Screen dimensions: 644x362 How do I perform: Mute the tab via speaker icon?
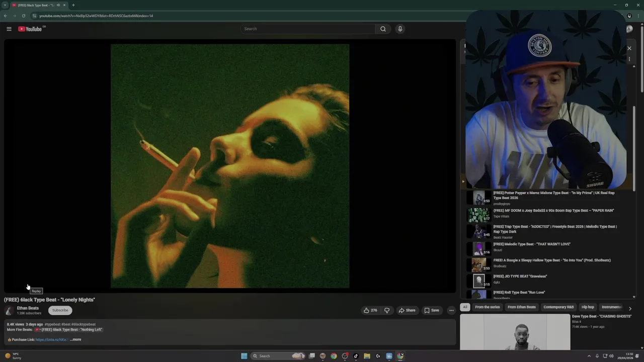pyautogui.click(x=58, y=5)
